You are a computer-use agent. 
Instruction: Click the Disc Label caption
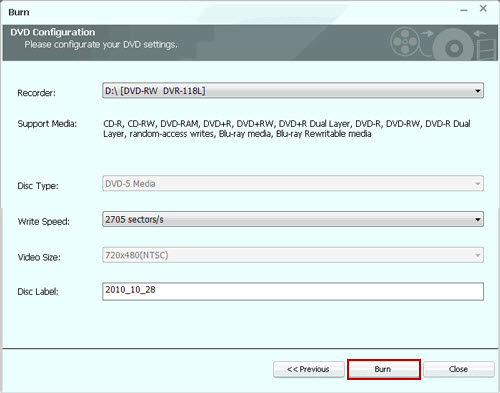[x=38, y=292]
